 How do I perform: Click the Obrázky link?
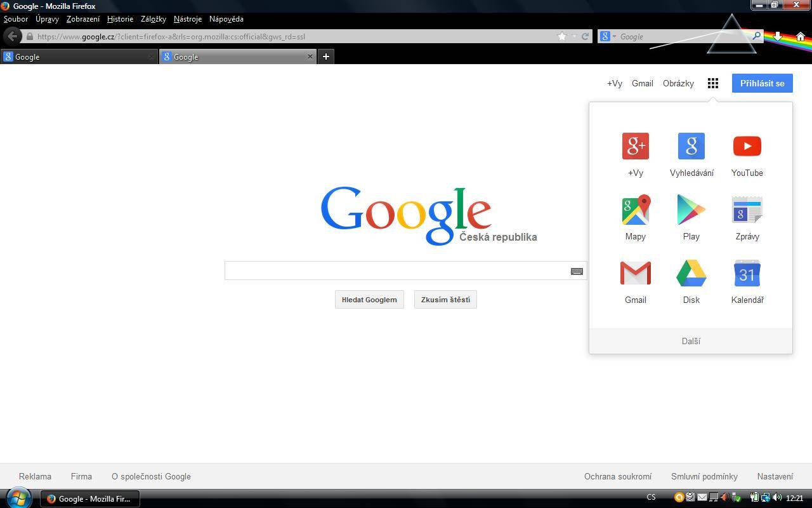pyautogui.click(x=678, y=83)
